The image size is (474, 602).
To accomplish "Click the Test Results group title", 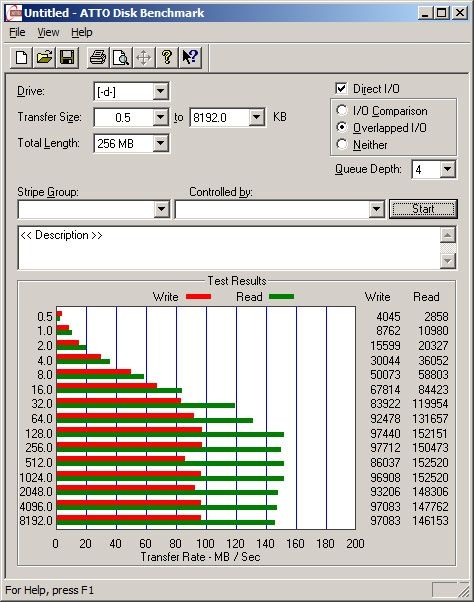I will [237, 281].
